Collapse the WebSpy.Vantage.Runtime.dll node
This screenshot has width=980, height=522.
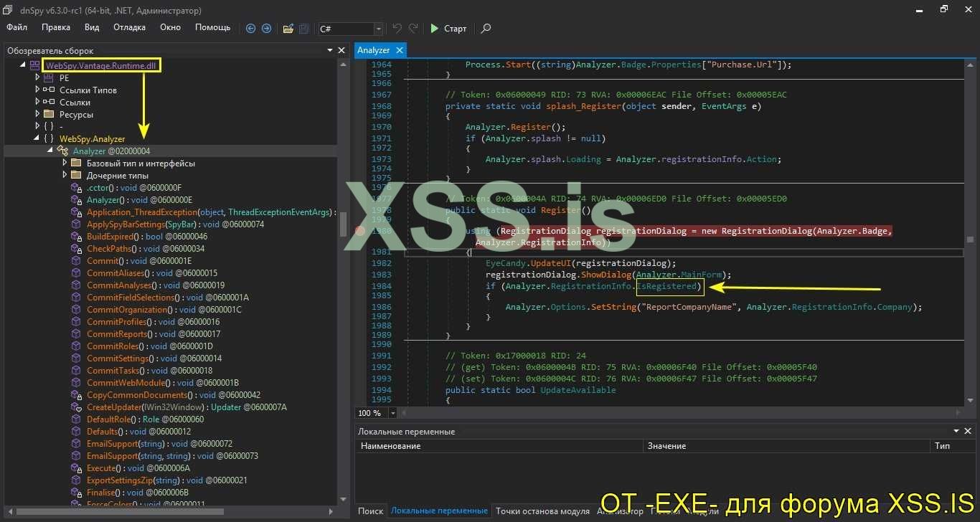(23, 65)
